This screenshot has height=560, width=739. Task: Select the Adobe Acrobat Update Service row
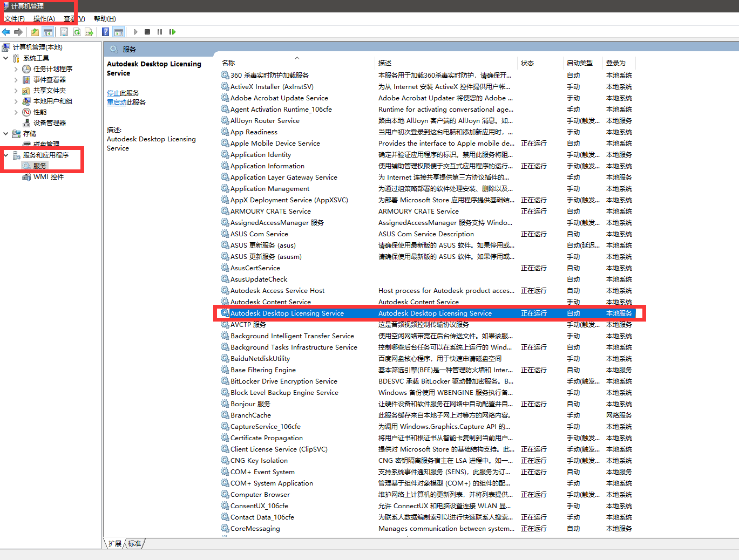pos(428,98)
